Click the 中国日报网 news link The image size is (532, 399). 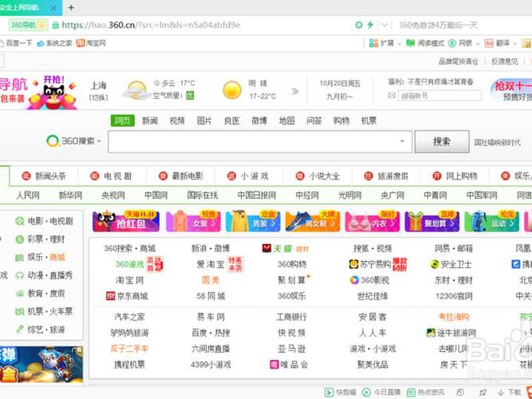[257, 196]
